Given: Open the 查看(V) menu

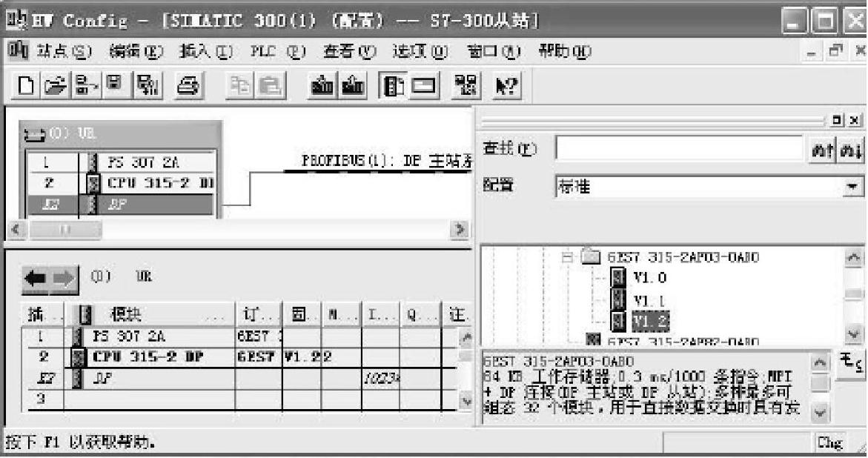Looking at the screenshot, I should (x=350, y=51).
